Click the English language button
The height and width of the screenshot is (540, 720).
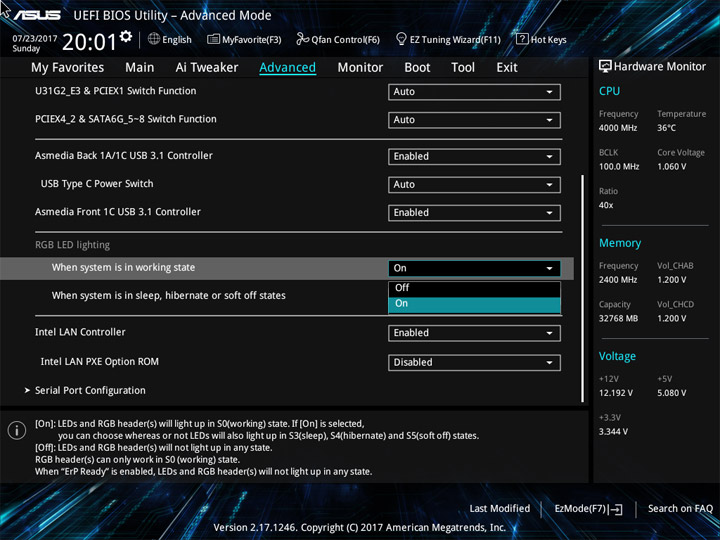tap(177, 39)
